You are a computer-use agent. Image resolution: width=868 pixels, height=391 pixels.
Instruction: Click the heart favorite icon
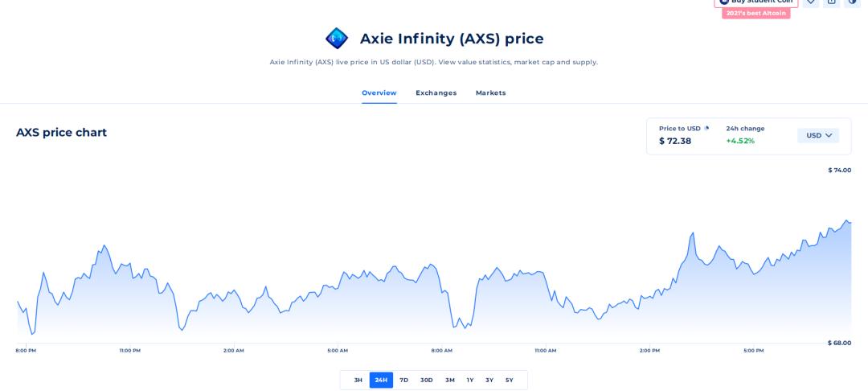tap(810, 2)
